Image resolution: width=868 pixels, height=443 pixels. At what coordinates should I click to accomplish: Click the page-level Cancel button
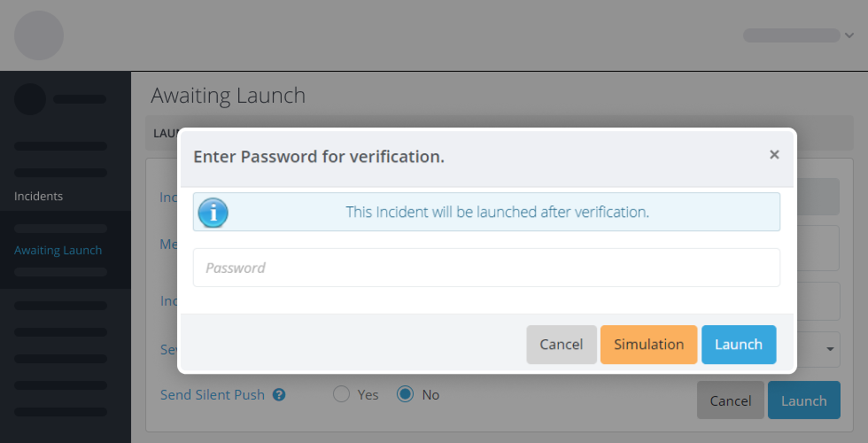pyautogui.click(x=730, y=400)
